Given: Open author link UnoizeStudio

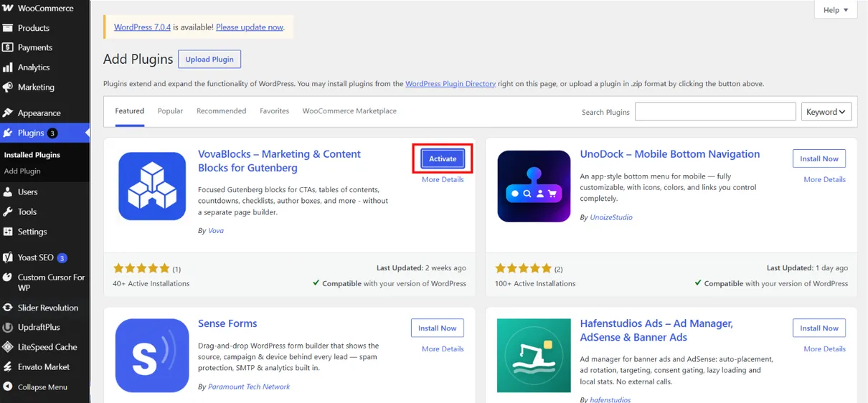Looking at the screenshot, I should [x=611, y=217].
